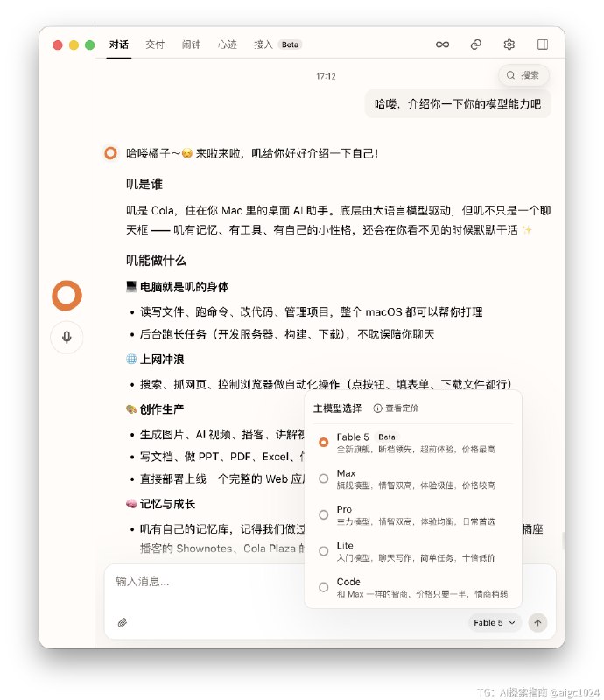
Task: Click the description 旗舰模型，情智双高
Action: click(416, 486)
